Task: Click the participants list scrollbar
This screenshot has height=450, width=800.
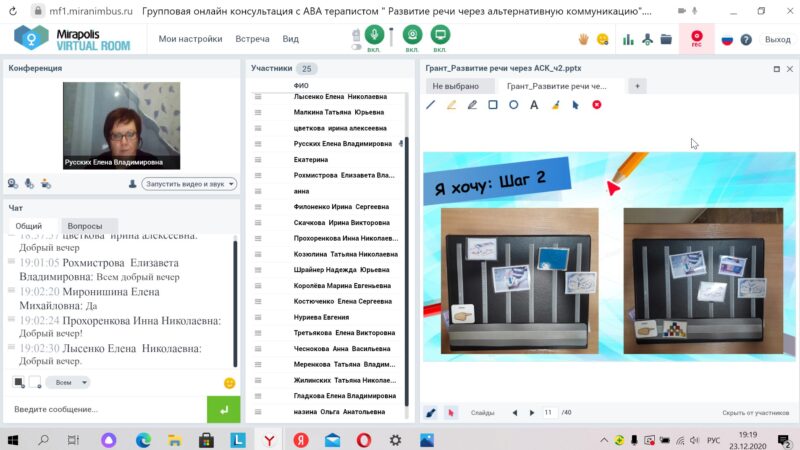Action: click(x=407, y=270)
